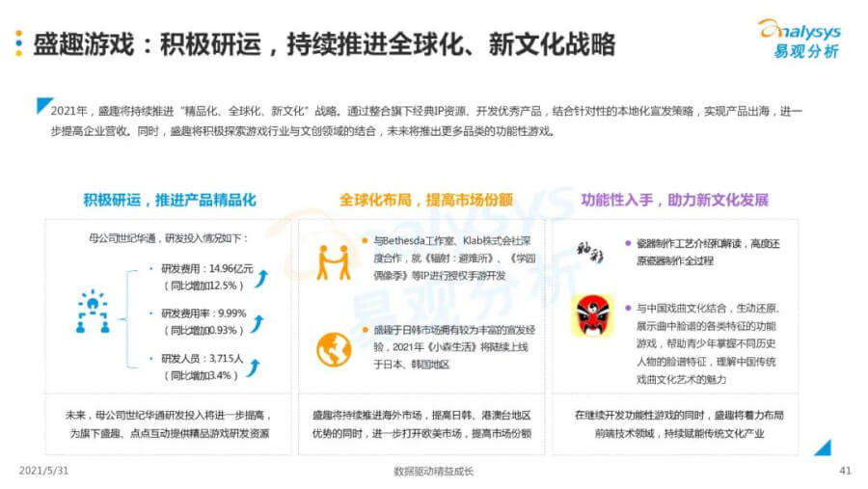Click the orange globe icon
868x489 pixels.
334,349
